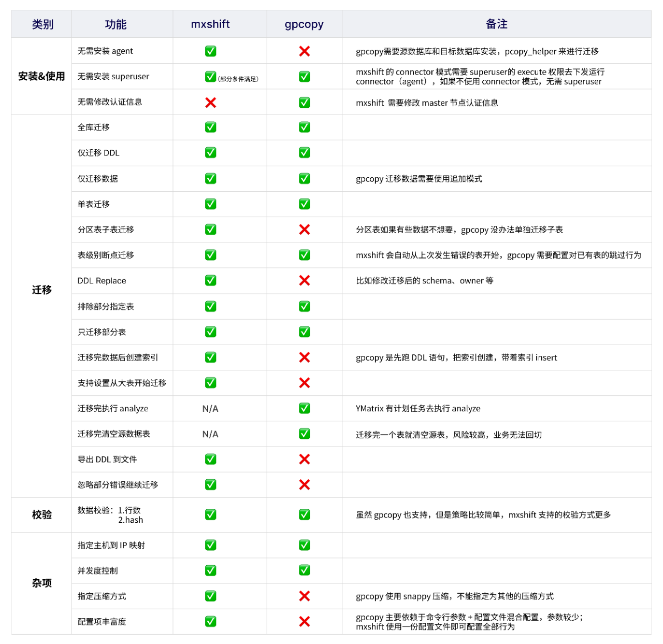Click the gpcopy checkmark in the 全库迁移 row
The height and width of the screenshot is (644, 663).
[x=305, y=127]
